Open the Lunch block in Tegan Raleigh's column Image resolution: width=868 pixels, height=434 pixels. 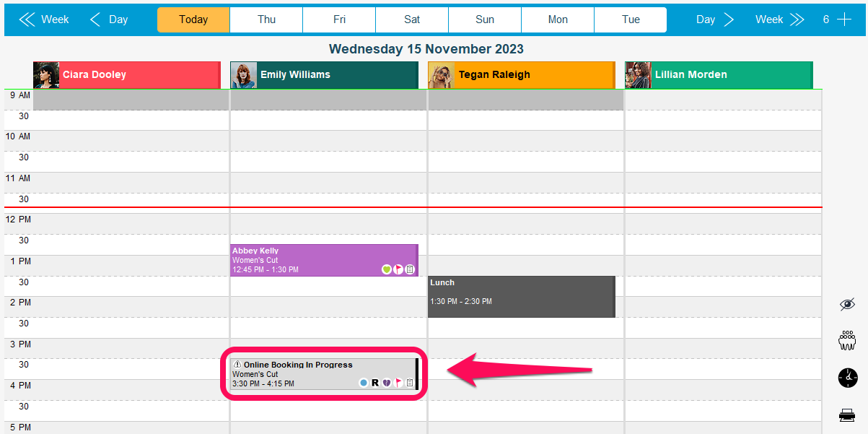522,296
